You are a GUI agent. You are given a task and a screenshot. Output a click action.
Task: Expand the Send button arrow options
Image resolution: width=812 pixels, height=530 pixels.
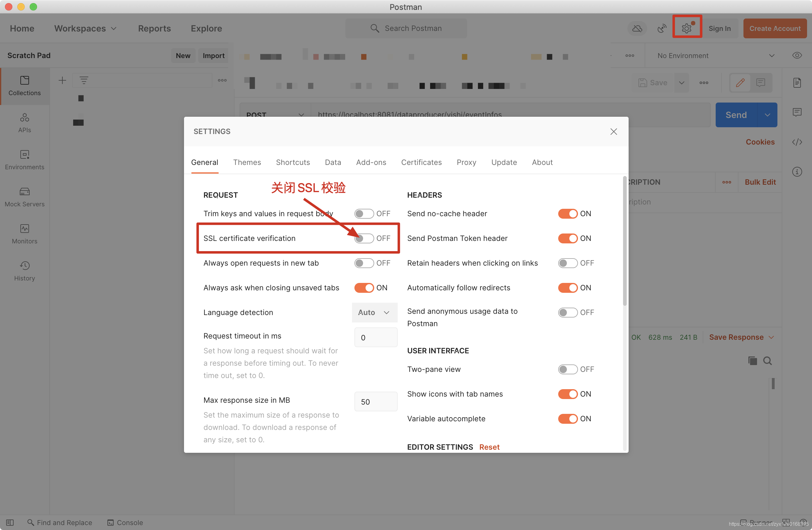(x=767, y=115)
